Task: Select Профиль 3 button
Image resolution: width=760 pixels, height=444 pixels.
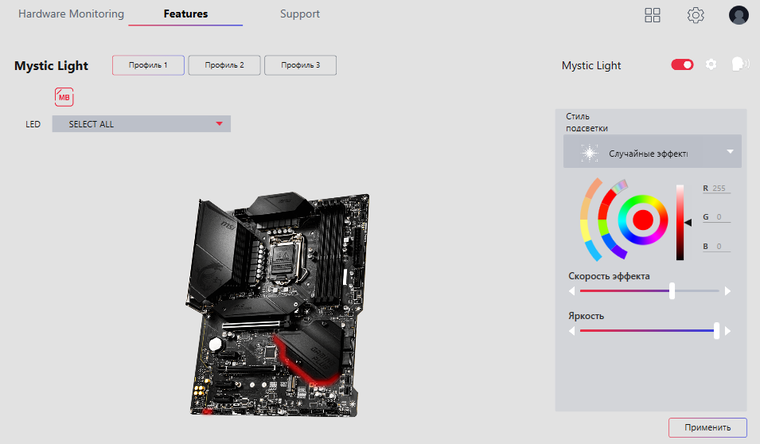Action: pyautogui.click(x=301, y=65)
